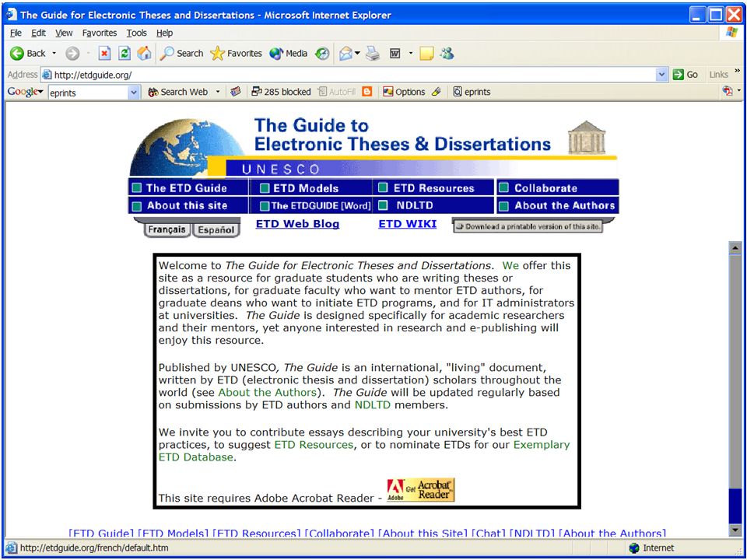
Task: Open the History clock icon
Action: click(x=322, y=54)
